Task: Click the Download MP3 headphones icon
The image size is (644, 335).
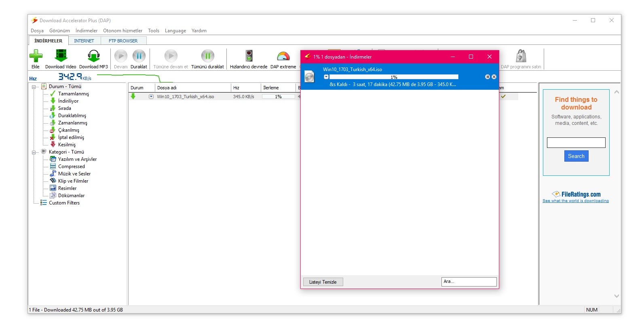Action: [93, 56]
